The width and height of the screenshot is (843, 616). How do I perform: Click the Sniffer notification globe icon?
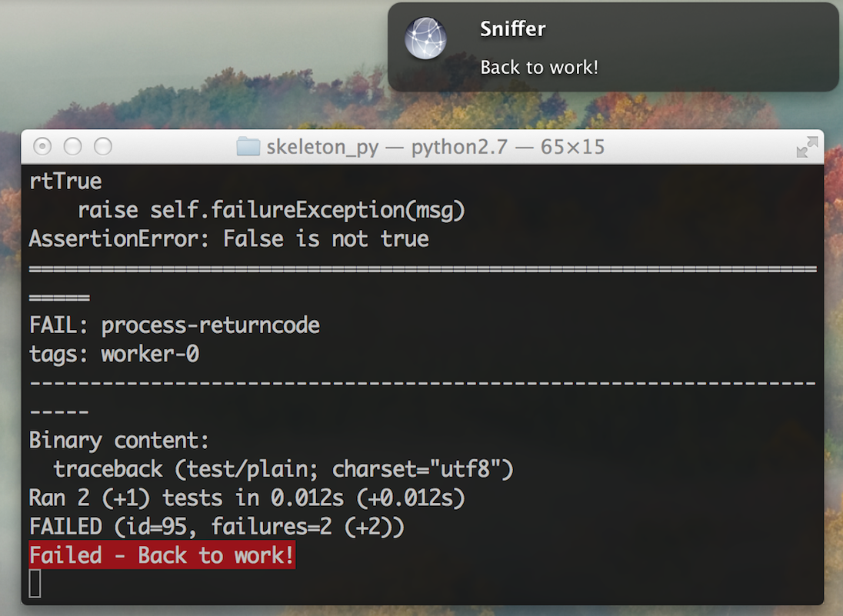pyautogui.click(x=425, y=38)
